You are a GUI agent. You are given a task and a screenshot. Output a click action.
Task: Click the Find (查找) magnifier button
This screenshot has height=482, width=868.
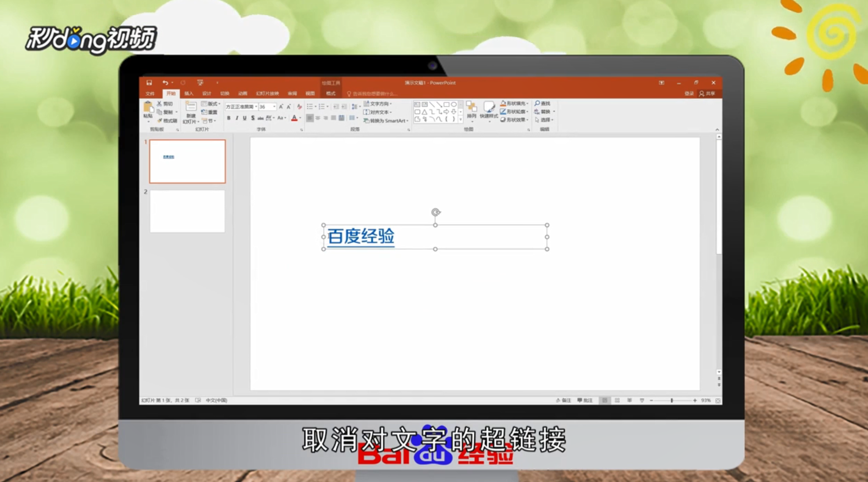[542, 103]
